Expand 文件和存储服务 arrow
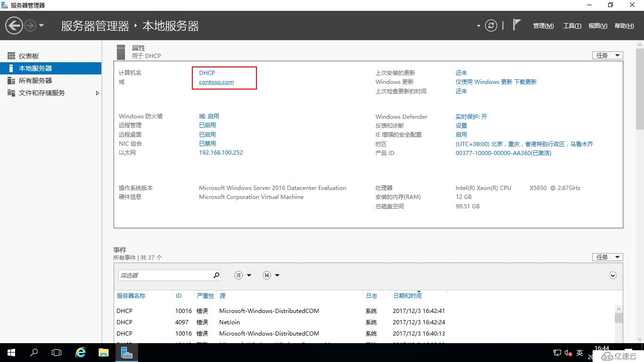The image size is (644, 362). [x=97, y=93]
